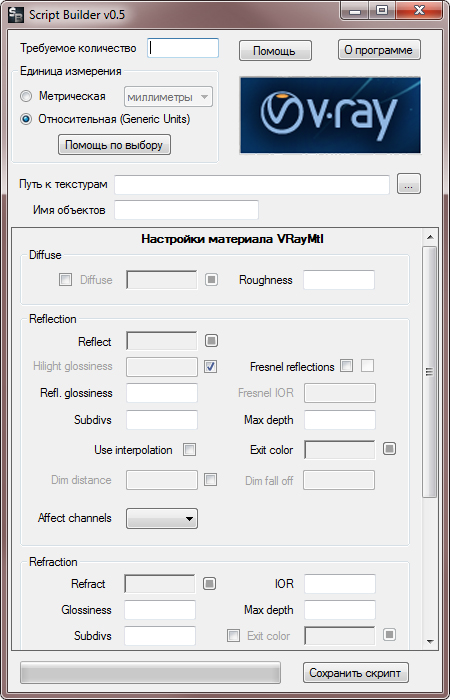Click the Dim distance input field

tap(162, 480)
